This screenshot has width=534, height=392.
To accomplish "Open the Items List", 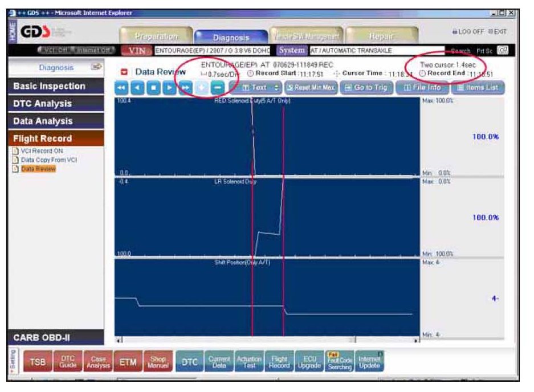I will pyautogui.click(x=478, y=88).
